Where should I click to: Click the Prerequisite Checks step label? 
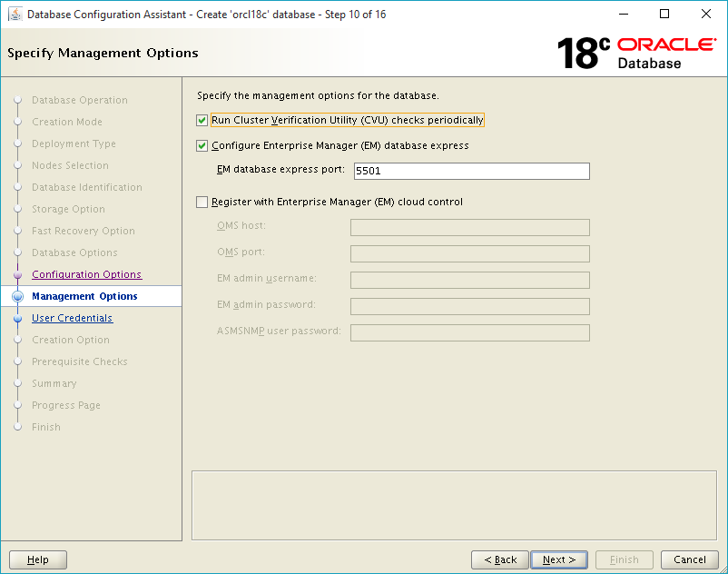pos(80,361)
